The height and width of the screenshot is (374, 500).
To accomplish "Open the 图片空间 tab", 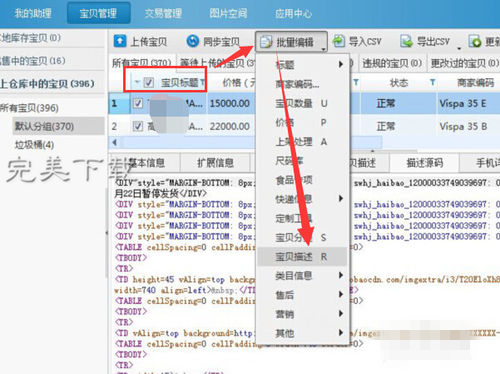I will [228, 13].
